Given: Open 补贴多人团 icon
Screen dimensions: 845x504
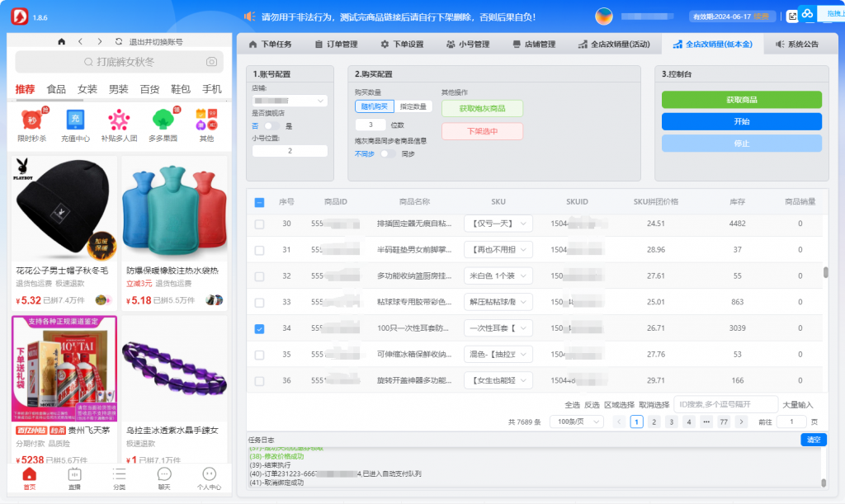Looking at the screenshot, I should point(119,120).
